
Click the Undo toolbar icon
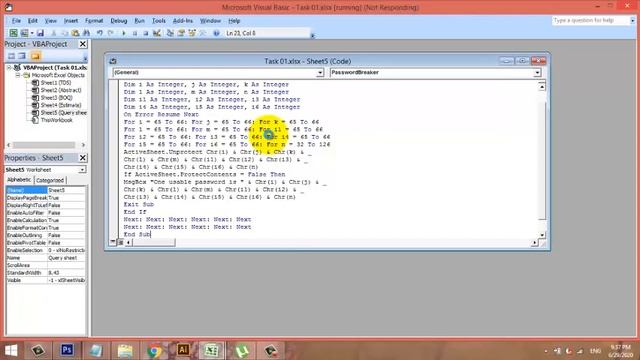click(100, 33)
